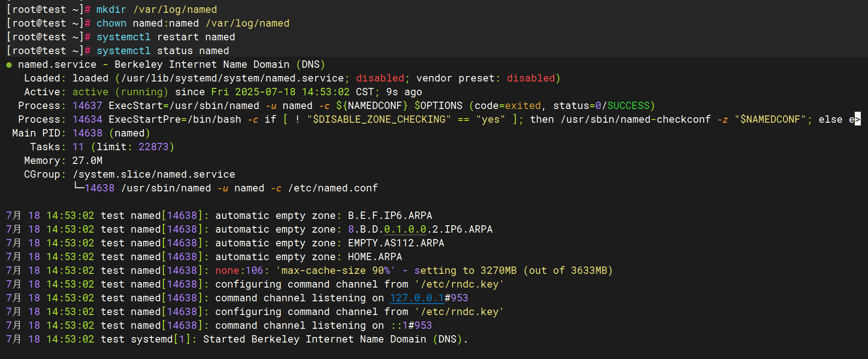
Task: Click the '3270MB' cache size value
Action: (x=498, y=271)
